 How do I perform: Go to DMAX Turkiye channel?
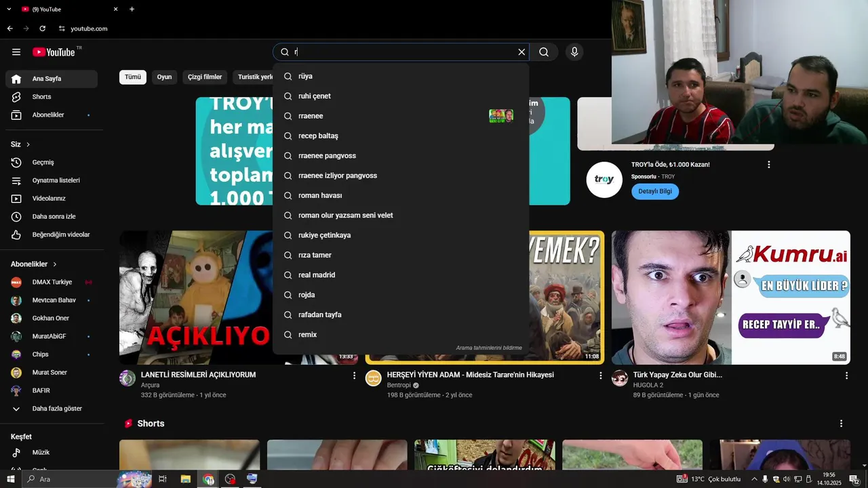click(52, 282)
